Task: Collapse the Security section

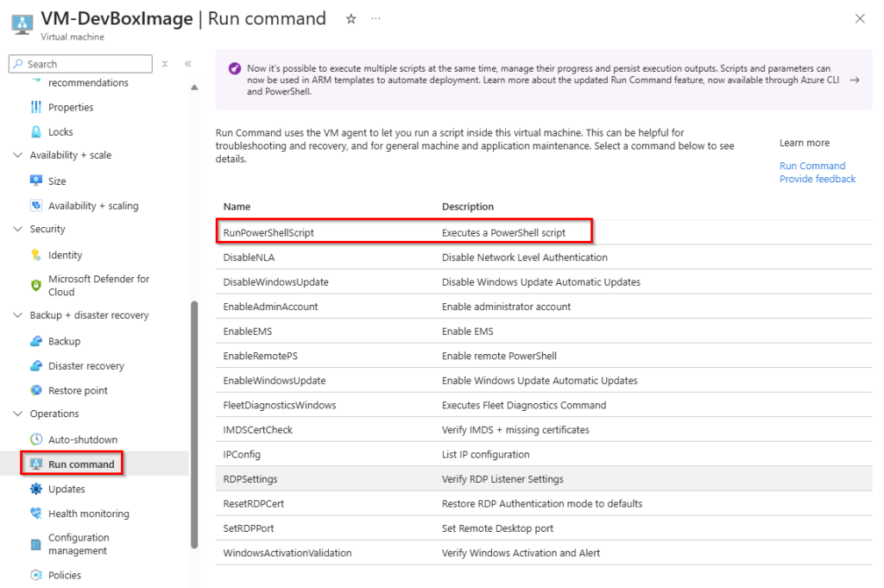Action: [18, 229]
